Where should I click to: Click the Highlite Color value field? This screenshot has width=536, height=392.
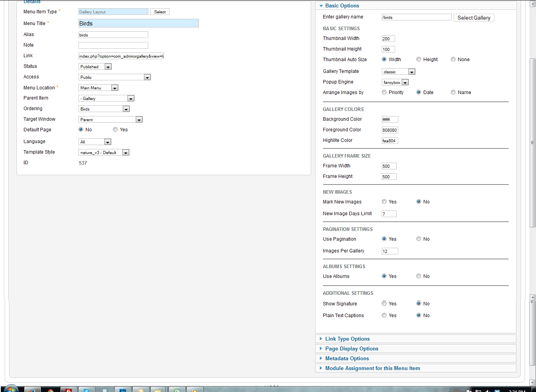coord(390,141)
